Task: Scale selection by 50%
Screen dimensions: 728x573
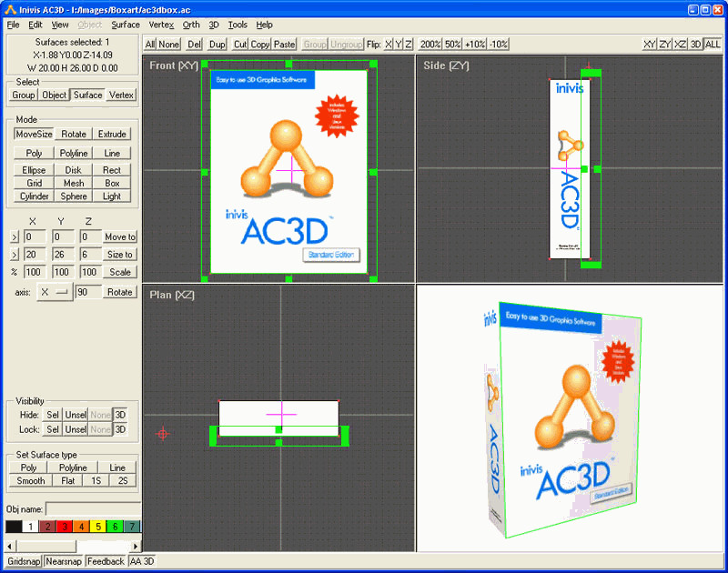Action: tap(452, 45)
